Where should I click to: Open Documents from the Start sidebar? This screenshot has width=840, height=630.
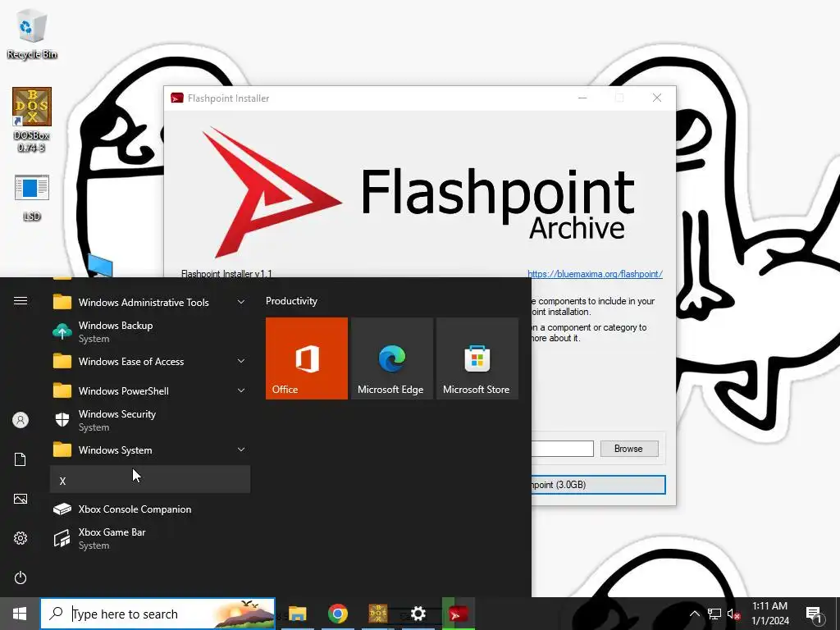click(21, 459)
